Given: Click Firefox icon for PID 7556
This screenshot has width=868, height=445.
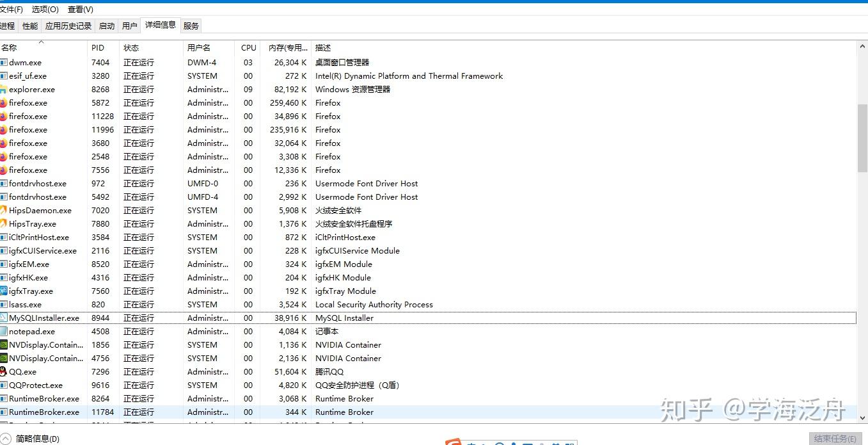Looking at the screenshot, I should tap(3, 170).
